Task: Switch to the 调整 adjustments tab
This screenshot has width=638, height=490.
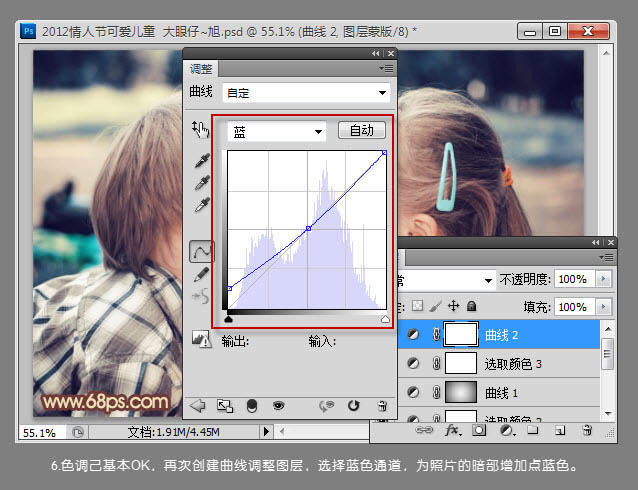Action: coord(201,69)
